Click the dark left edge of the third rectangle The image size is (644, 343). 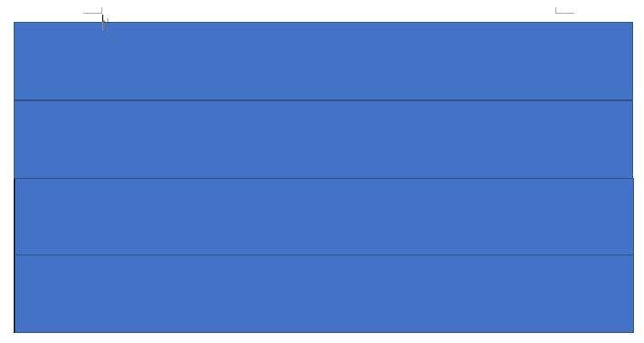(x=15, y=216)
